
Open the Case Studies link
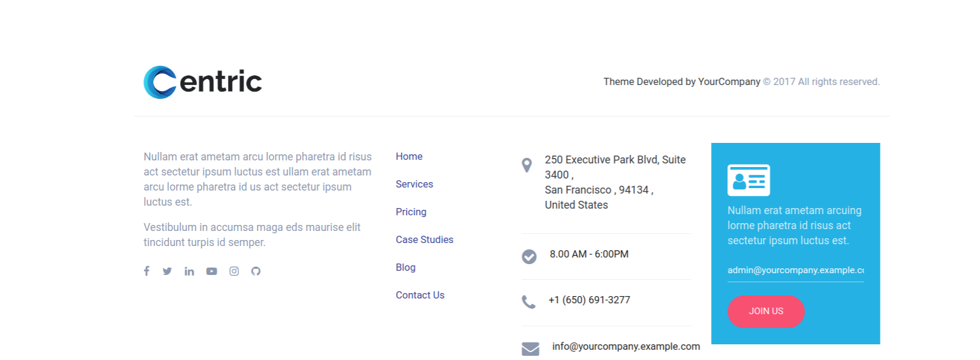click(425, 239)
